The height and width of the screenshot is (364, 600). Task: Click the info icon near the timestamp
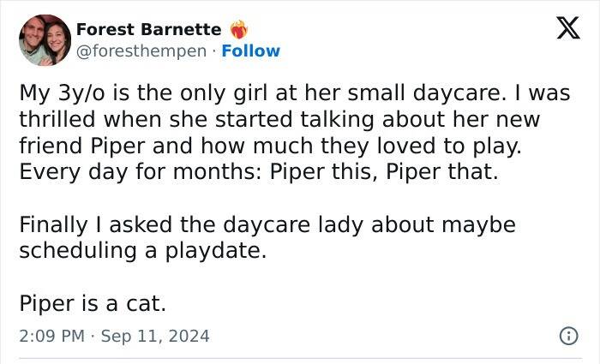(x=567, y=337)
